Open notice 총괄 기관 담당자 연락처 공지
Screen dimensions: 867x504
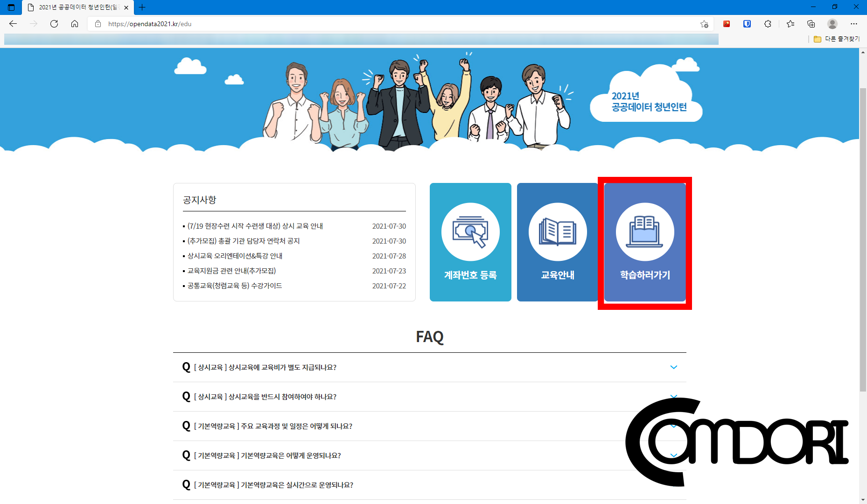tap(244, 241)
